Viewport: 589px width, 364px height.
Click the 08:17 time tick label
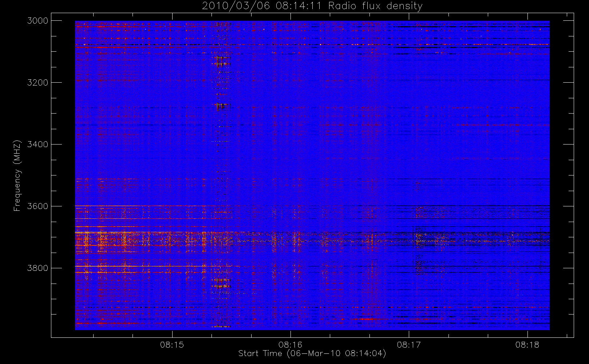(x=409, y=345)
